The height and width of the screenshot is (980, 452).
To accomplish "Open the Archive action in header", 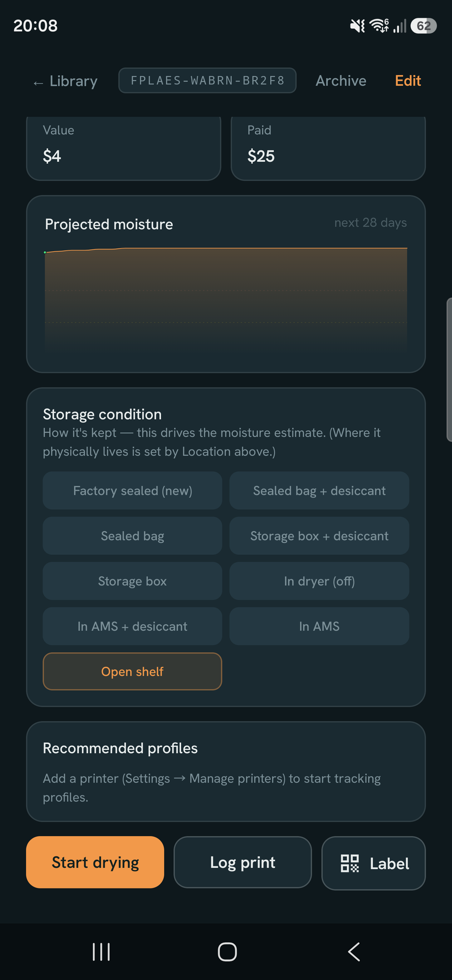I will 341,81.
